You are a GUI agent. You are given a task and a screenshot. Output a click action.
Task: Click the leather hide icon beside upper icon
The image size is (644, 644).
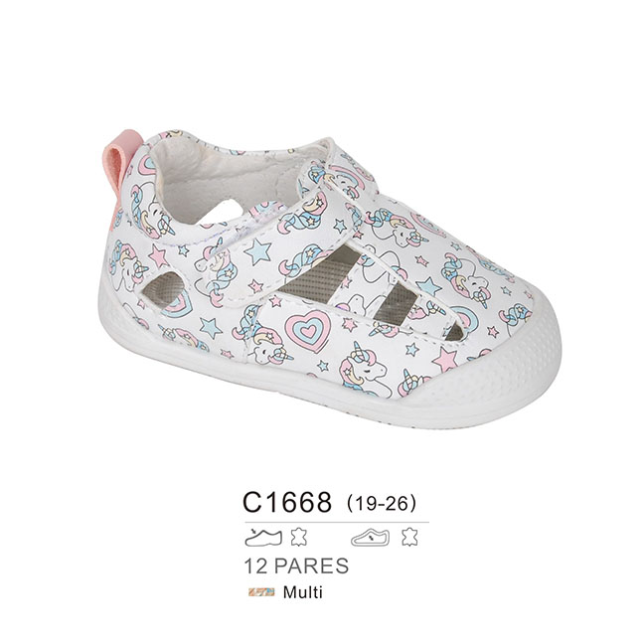[298, 537]
